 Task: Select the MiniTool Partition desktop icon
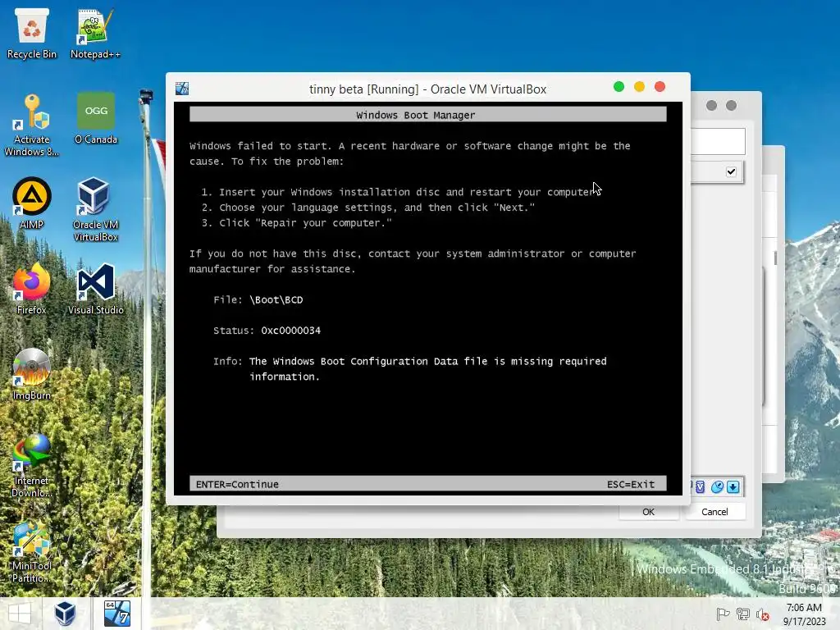pyautogui.click(x=32, y=550)
